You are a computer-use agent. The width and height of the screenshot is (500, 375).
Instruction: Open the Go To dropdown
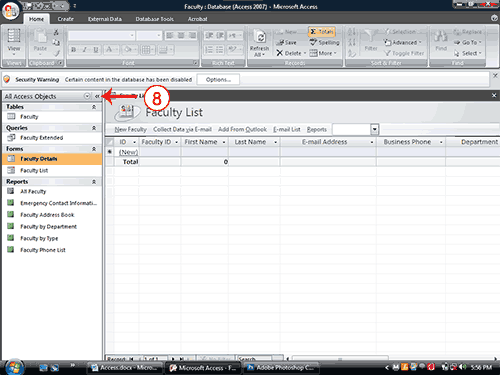coord(467,42)
